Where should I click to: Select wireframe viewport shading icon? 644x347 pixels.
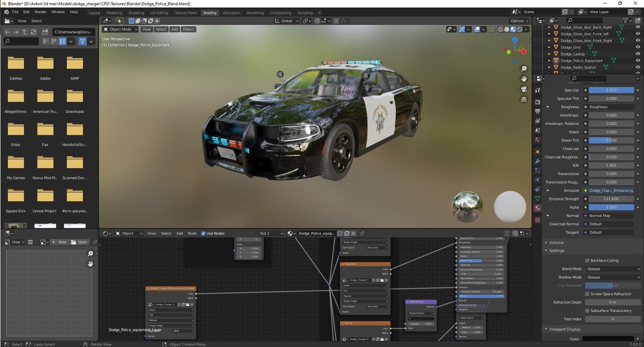pos(500,29)
